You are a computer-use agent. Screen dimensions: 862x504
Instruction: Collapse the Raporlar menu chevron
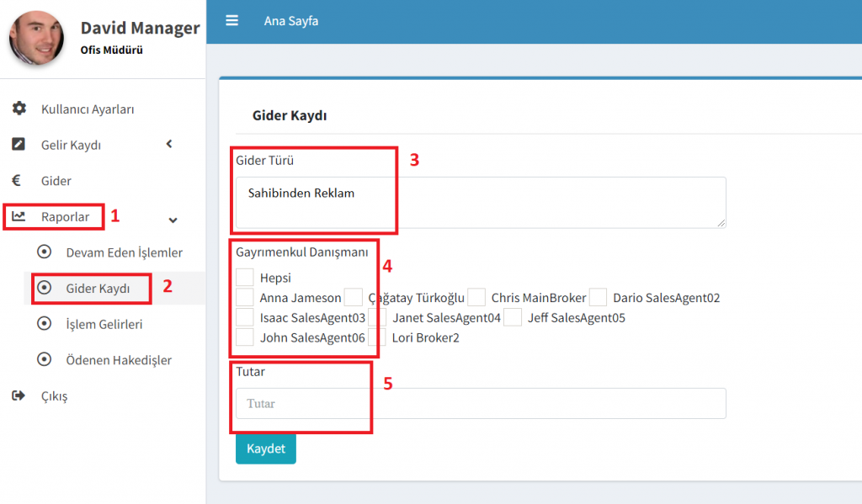[x=173, y=220]
